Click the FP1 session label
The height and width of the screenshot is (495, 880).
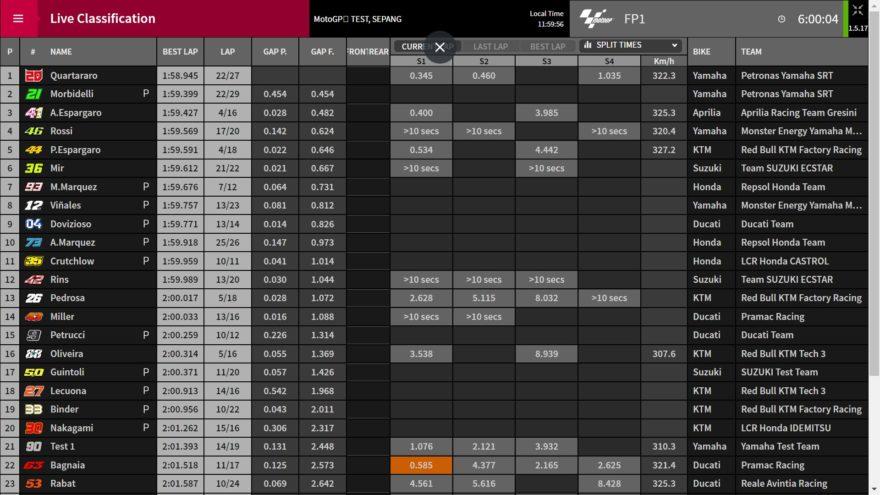tap(634, 19)
